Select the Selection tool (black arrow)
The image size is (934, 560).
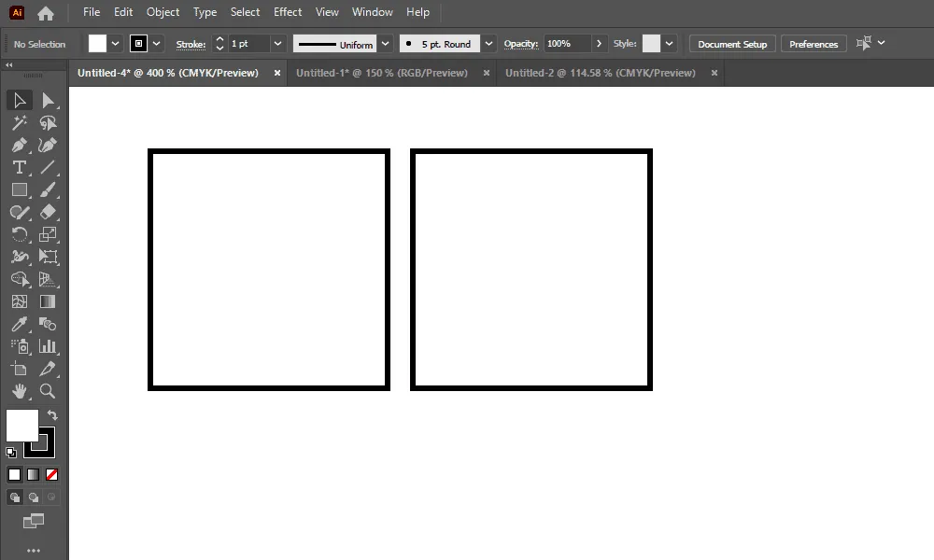[20, 100]
